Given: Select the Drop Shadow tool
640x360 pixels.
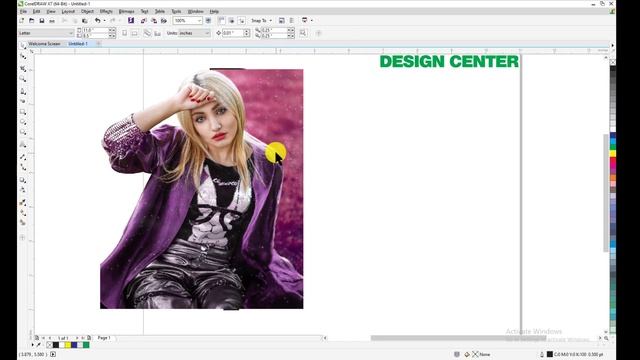Looking at the screenshot, I should pos(23,180).
